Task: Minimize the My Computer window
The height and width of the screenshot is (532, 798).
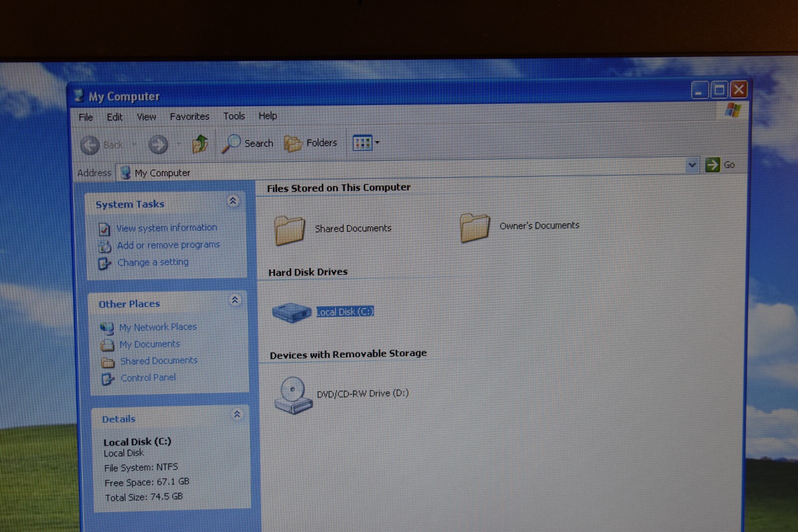Action: (x=699, y=90)
